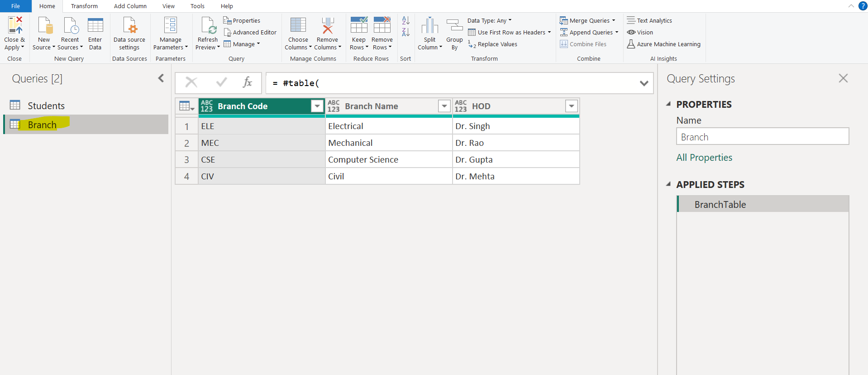Open Data source settings
The height and width of the screenshot is (375, 868).
(x=129, y=25)
